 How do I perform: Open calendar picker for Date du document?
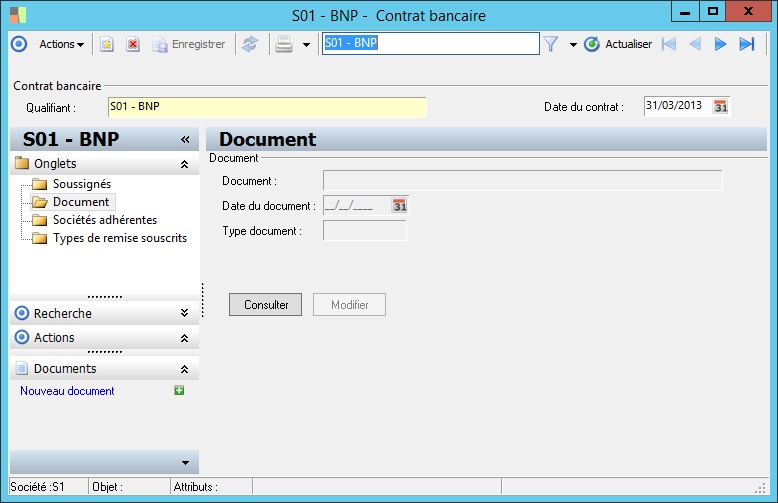(x=399, y=205)
